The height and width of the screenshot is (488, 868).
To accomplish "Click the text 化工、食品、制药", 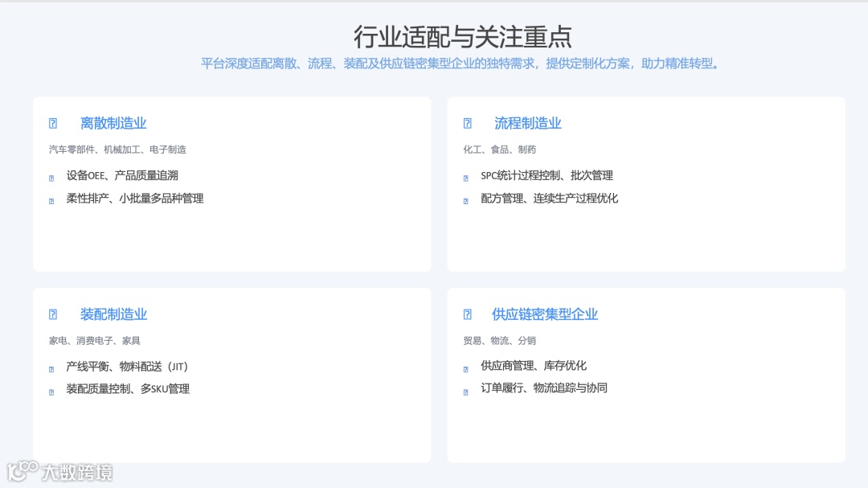I will click(x=500, y=150).
